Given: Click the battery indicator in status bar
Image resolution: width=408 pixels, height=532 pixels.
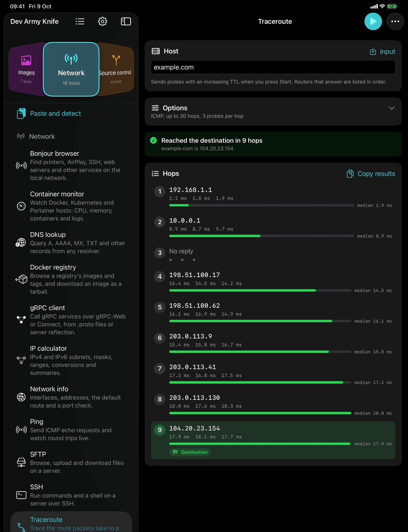Looking at the screenshot, I should click(x=392, y=6).
